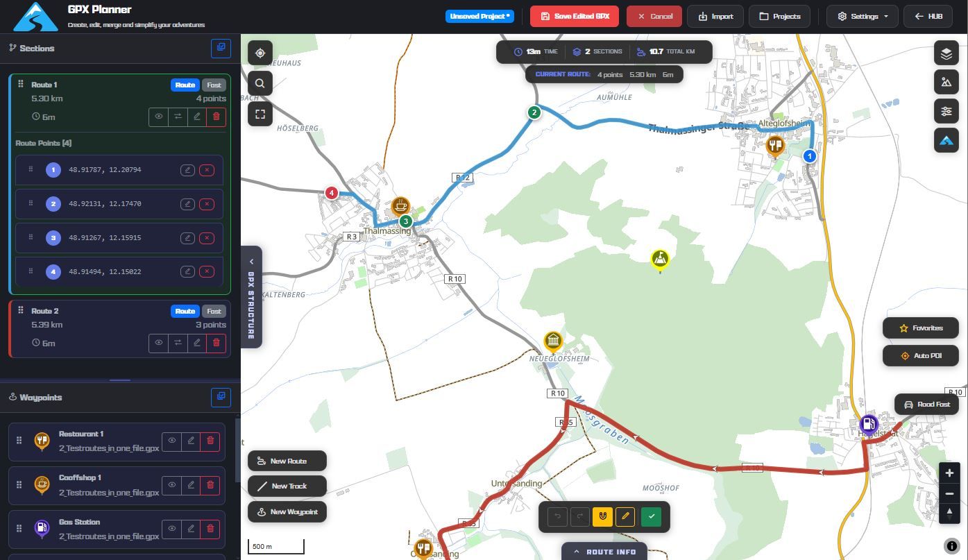This screenshot has height=560, width=968.
Task: Expand the Route Info panel
Action: click(604, 552)
